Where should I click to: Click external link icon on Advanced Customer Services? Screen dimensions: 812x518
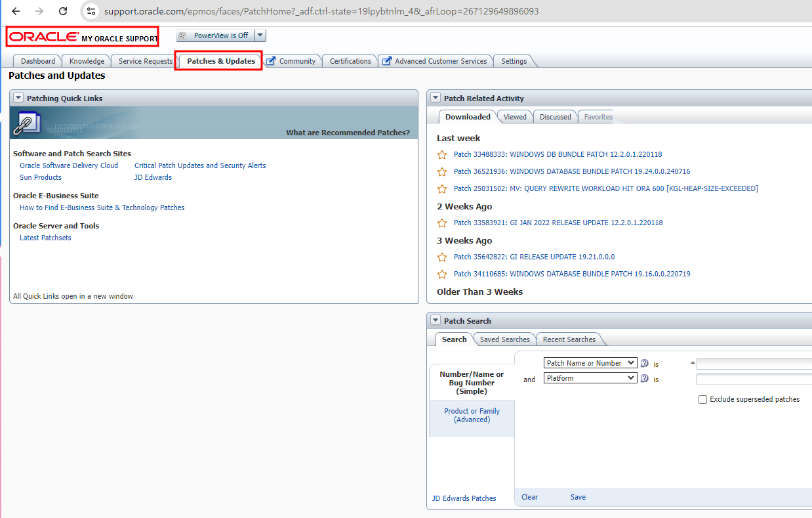(x=387, y=61)
